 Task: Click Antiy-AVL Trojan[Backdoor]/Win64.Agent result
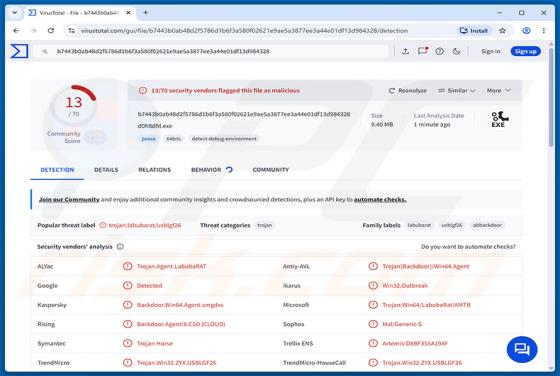pyautogui.click(x=426, y=266)
